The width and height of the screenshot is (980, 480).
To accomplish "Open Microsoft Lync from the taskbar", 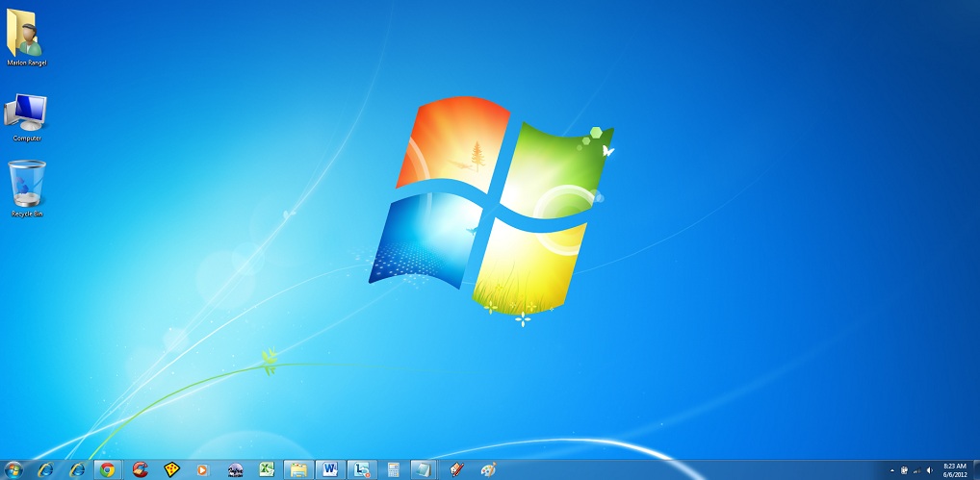I will (x=362, y=469).
